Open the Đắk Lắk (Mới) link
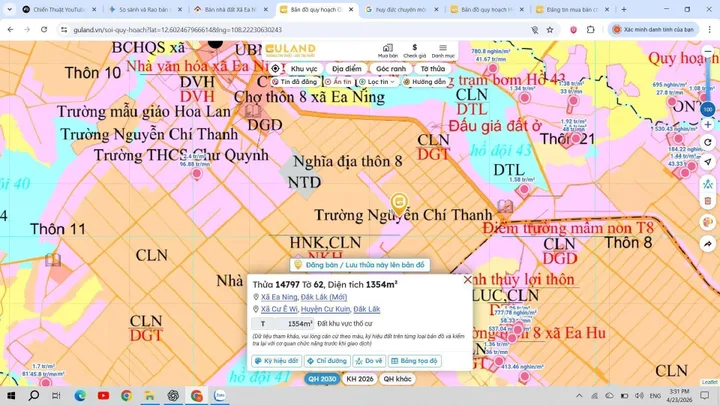Viewport: 720px width, 405px height. pos(324,297)
